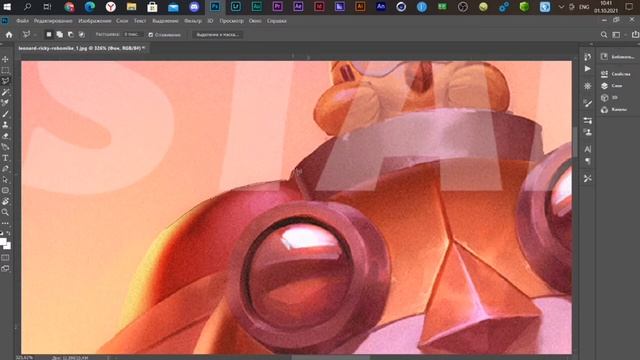Screen dimensions: 640x360
Task: Open the Channels panel (Каналы)
Action: pyautogui.click(x=613, y=109)
